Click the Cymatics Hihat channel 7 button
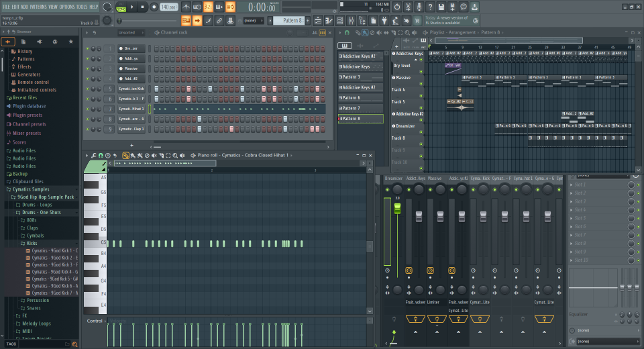This screenshot has width=644, height=349. [x=131, y=109]
